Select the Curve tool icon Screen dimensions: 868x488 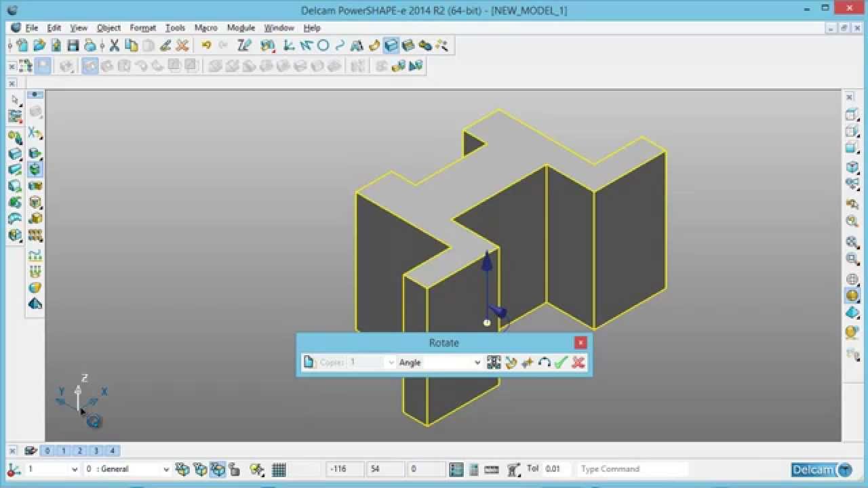[x=340, y=45]
